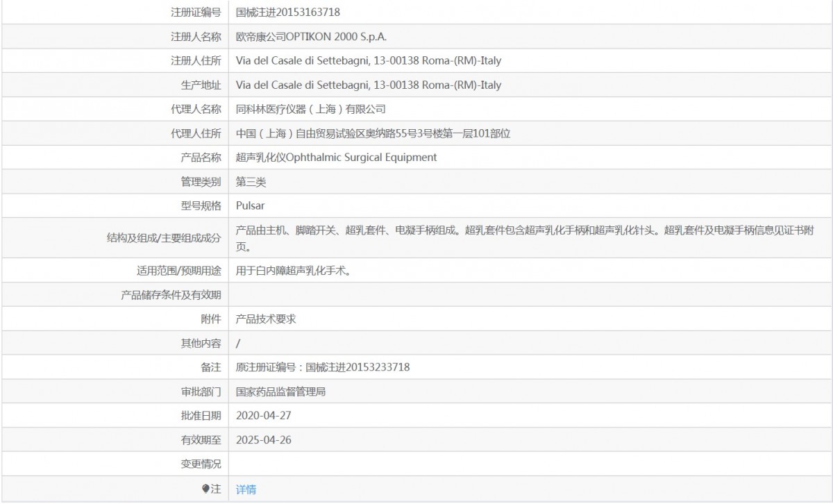Click the 批准日期 label
The image size is (833, 504).
coord(201,416)
